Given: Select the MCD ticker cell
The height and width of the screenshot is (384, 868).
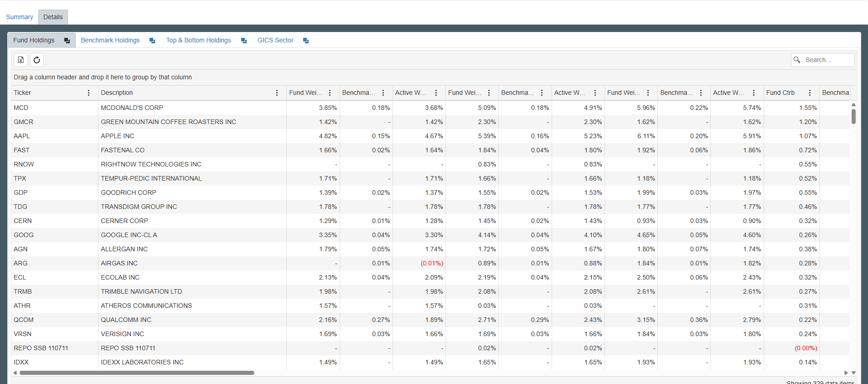Looking at the screenshot, I should [x=55, y=108].
